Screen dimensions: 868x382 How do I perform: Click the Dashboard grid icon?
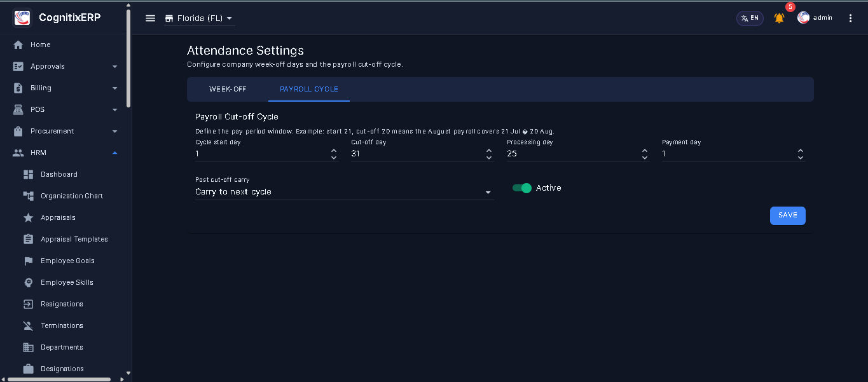(28, 174)
